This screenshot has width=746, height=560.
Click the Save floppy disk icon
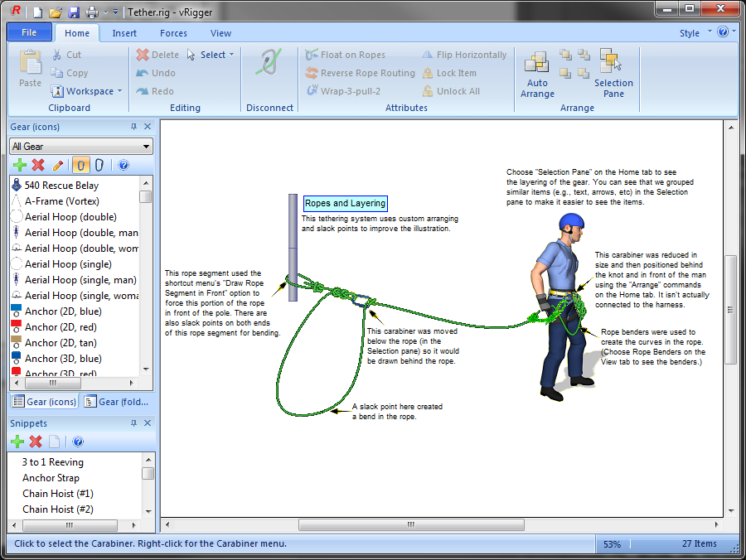74,12
